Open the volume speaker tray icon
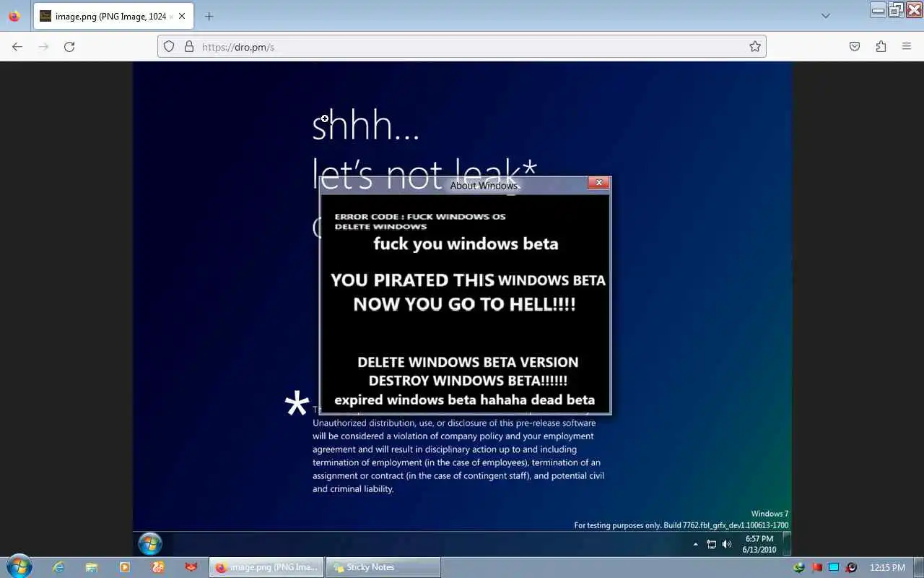Screen dimensions: 924x578 [852, 567]
